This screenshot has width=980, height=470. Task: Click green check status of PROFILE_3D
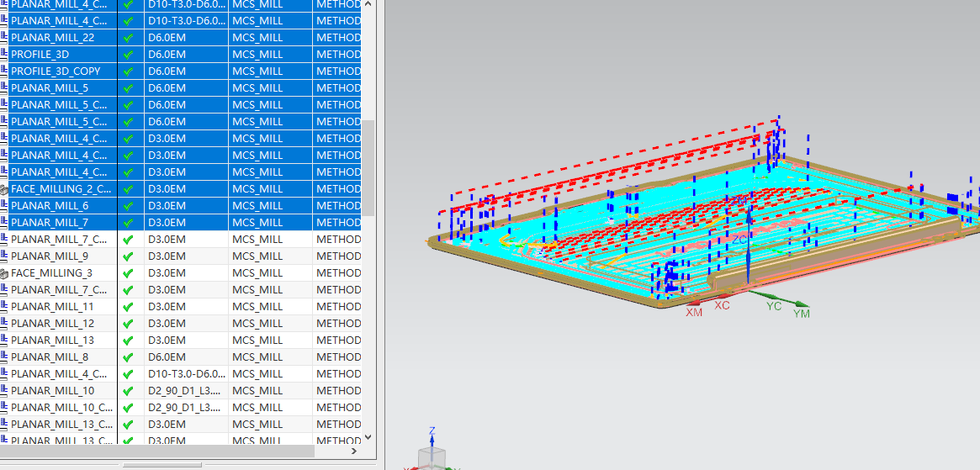(x=129, y=55)
